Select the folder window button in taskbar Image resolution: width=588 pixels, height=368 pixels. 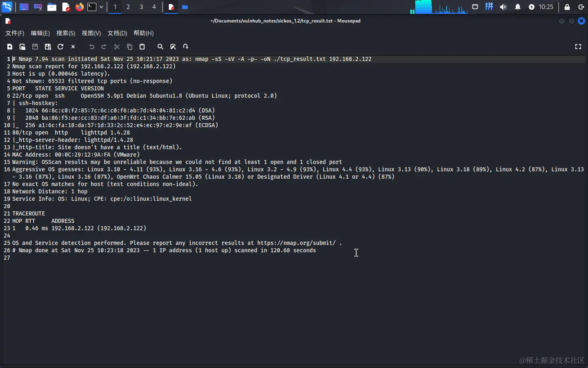click(185, 7)
